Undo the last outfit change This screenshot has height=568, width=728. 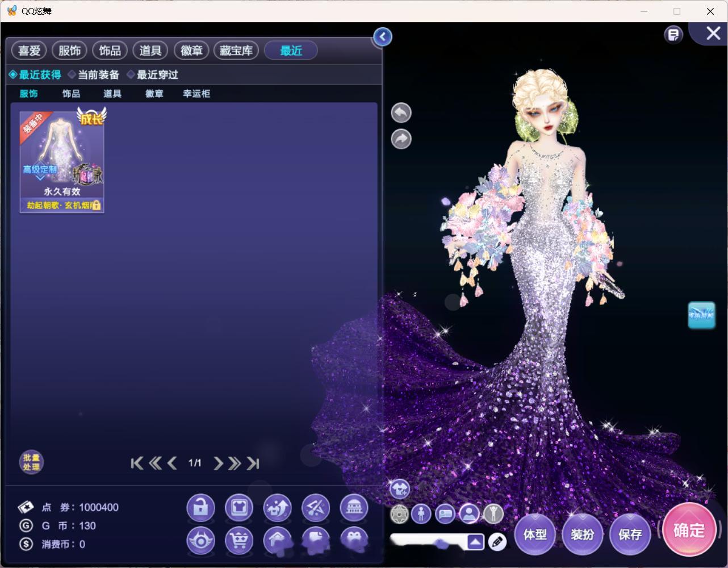click(x=401, y=112)
